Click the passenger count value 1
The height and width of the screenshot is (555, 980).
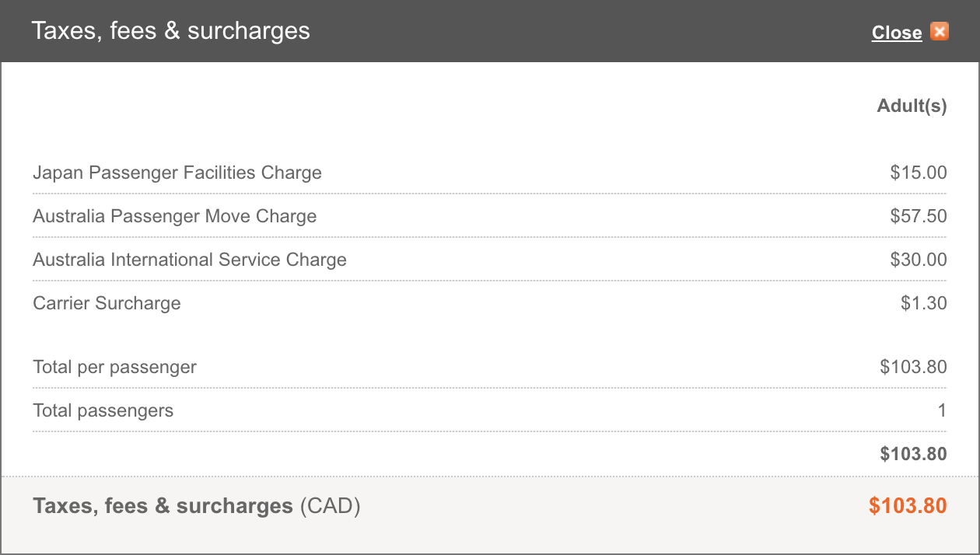coord(942,410)
